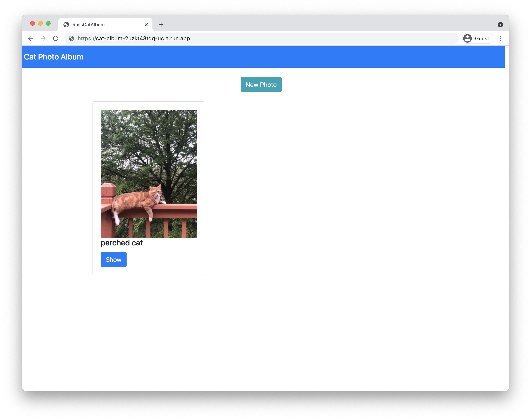Click the RailsCatAlbum browser tab label

89,24
